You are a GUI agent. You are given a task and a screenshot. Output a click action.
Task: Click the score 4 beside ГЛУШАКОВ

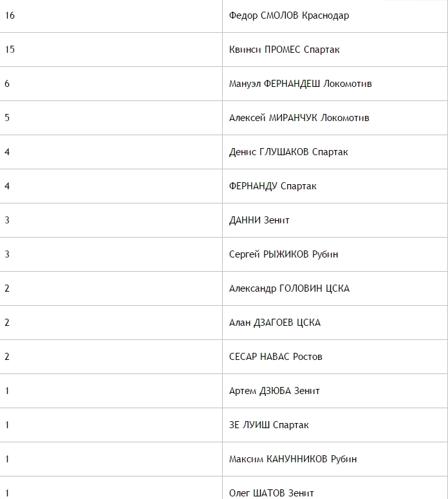(111, 152)
